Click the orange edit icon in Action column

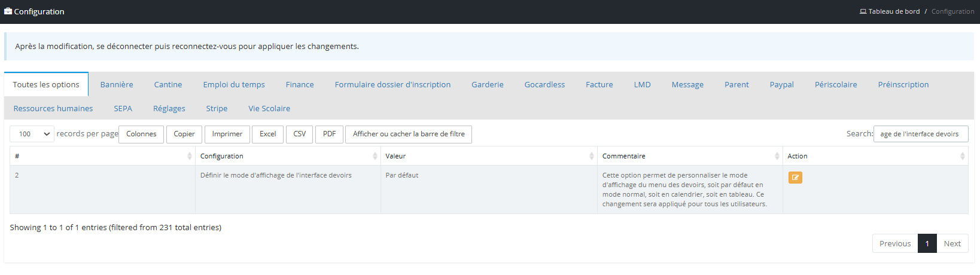coord(795,178)
